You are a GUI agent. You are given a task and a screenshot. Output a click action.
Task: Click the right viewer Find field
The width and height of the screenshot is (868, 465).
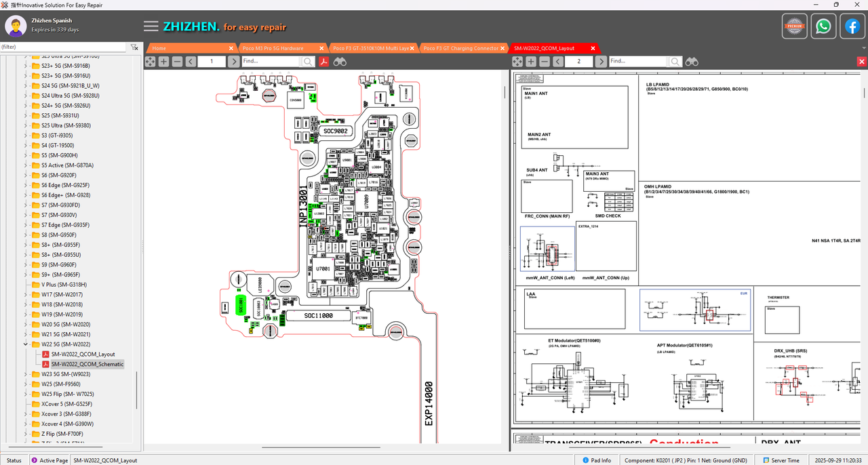click(637, 62)
